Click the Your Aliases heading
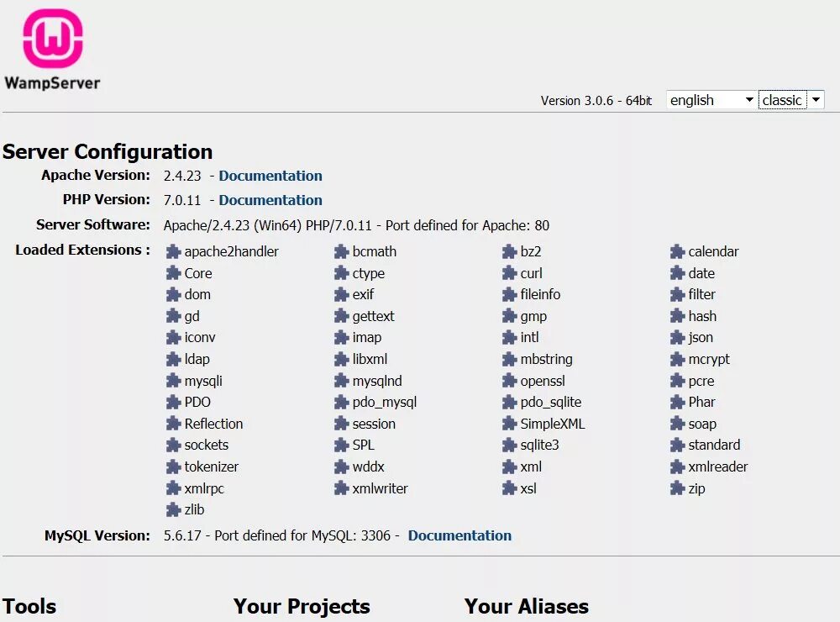 click(527, 607)
